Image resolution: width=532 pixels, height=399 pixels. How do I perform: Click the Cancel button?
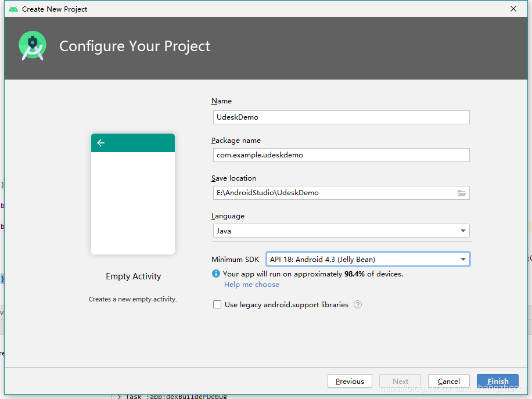[448, 381]
